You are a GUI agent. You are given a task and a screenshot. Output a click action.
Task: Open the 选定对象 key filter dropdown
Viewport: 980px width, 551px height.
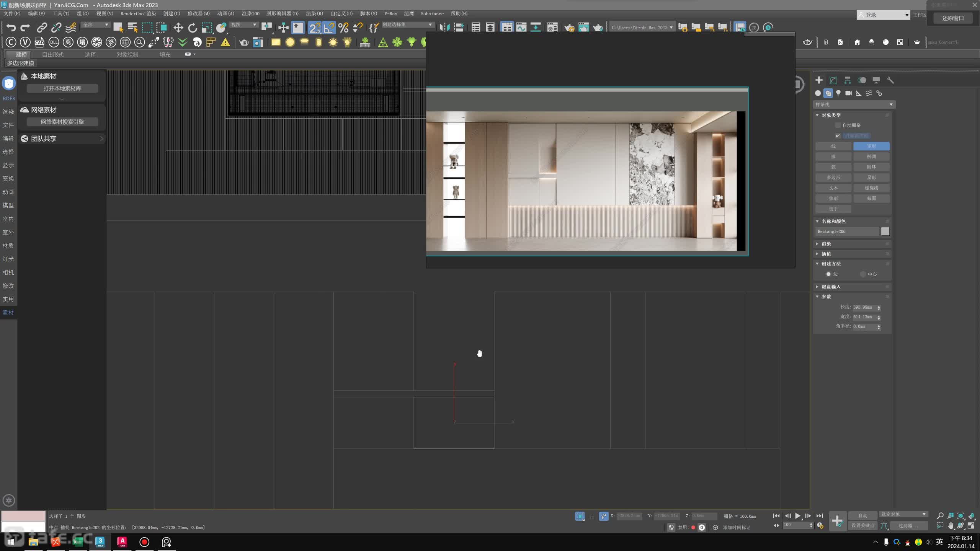coord(903,514)
